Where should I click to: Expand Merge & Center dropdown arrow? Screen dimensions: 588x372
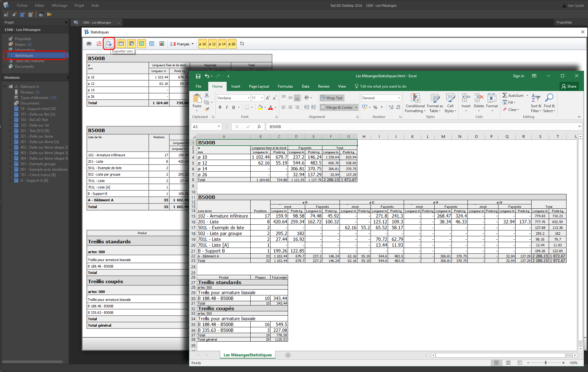coord(356,108)
